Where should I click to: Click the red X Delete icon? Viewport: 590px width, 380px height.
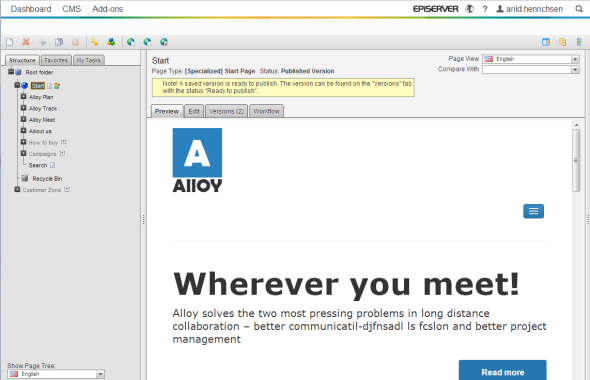pos(26,42)
